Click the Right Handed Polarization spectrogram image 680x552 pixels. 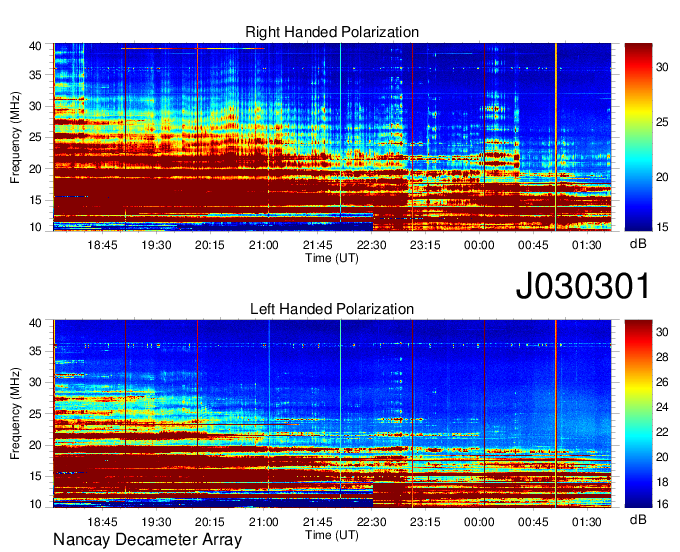pos(332,137)
